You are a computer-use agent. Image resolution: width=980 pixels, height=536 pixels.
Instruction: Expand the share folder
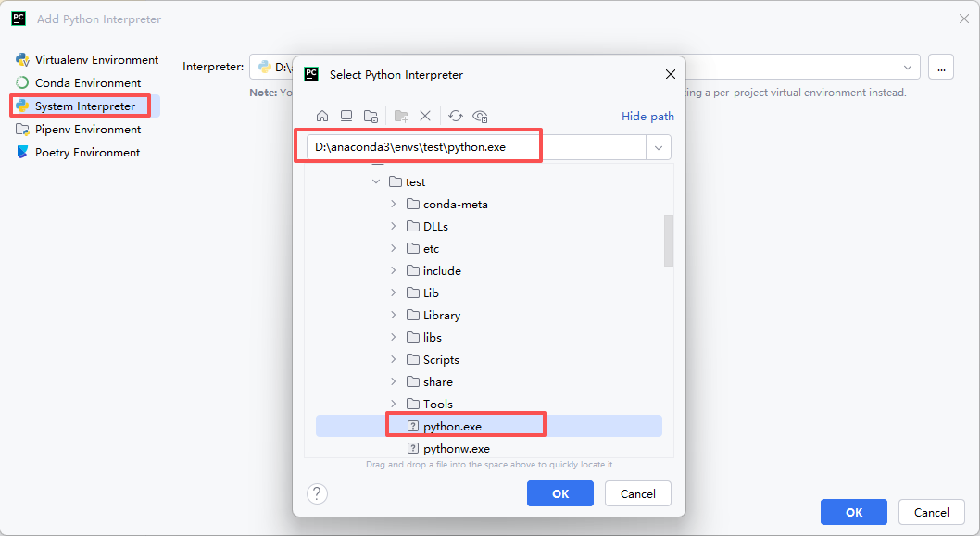click(x=393, y=381)
